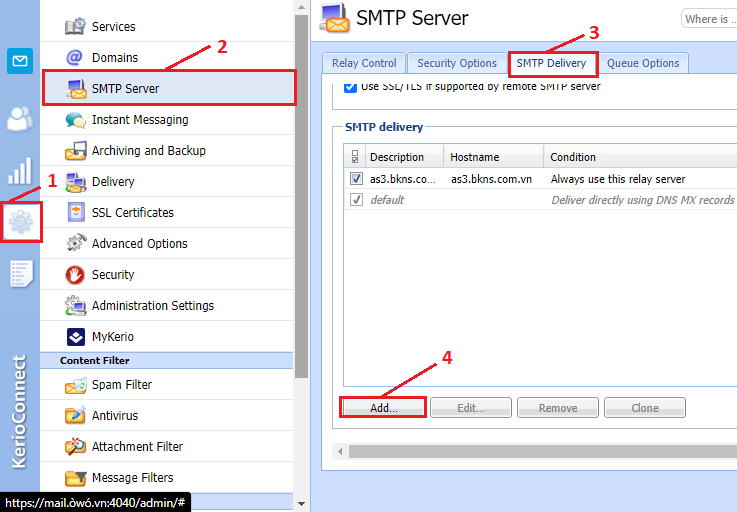
Task: Click the sidebar vertical scrollbar
Action: click(302, 200)
